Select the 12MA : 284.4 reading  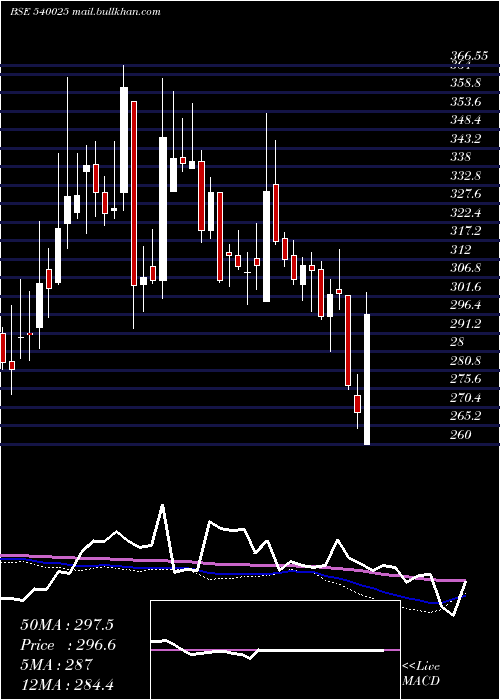(x=67, y=684)
